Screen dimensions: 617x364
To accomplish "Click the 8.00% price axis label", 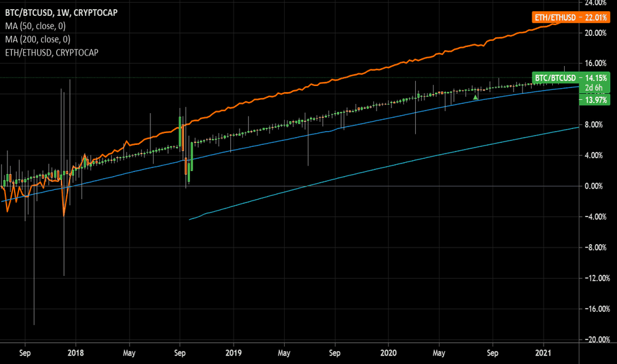I will 594,124.
